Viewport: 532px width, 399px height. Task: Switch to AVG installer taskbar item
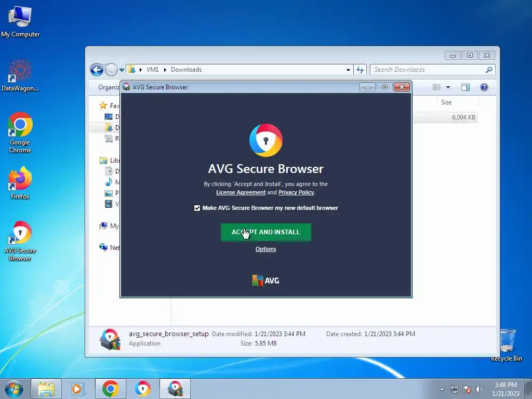[175, 389]
